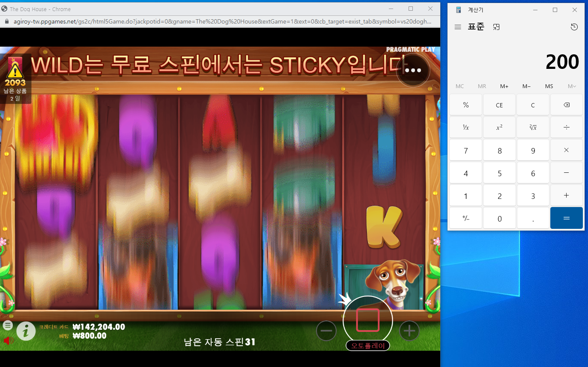Viewport: 588px width, 367px height.
Task: Open the game hamburger menu by the credit
Action: [8, 325]
